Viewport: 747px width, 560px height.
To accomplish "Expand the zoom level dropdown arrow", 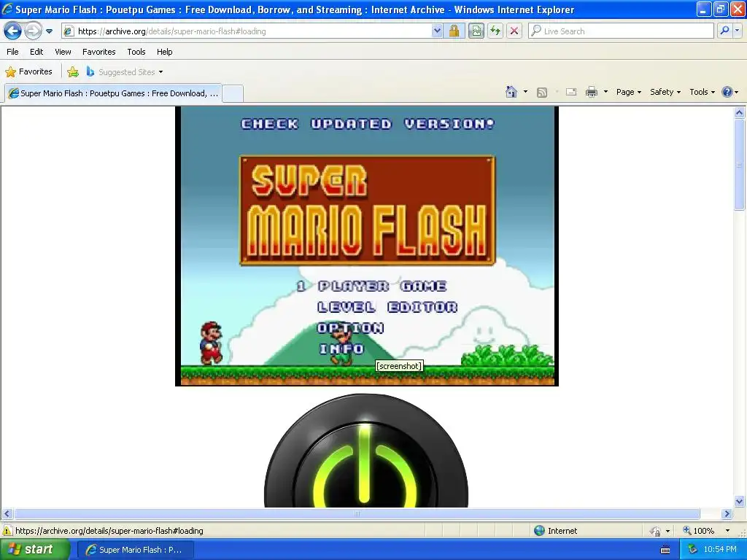I will [727, 531].
